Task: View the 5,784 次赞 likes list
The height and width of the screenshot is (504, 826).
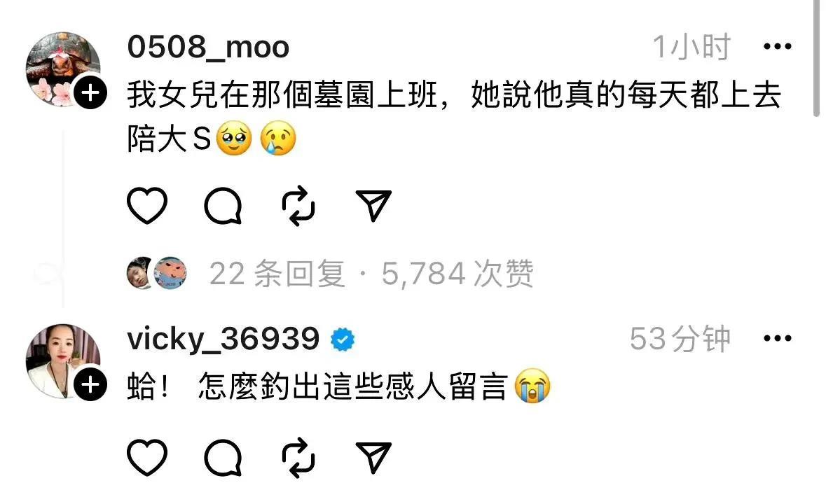Action: pyautogui.click(x=457, y=274)
